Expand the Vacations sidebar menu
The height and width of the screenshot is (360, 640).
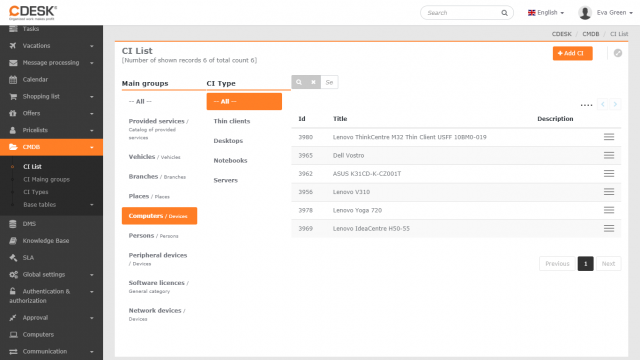point(51,46)
